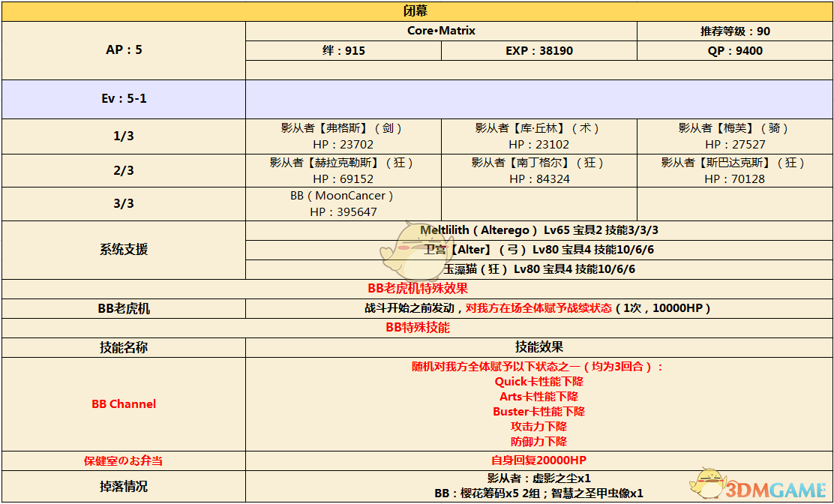
Task: Click HP : 69152 value
Action: coord(343,179)
